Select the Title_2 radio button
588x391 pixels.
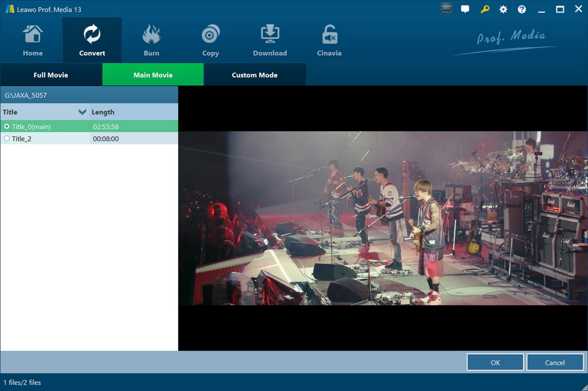point(6,138)
